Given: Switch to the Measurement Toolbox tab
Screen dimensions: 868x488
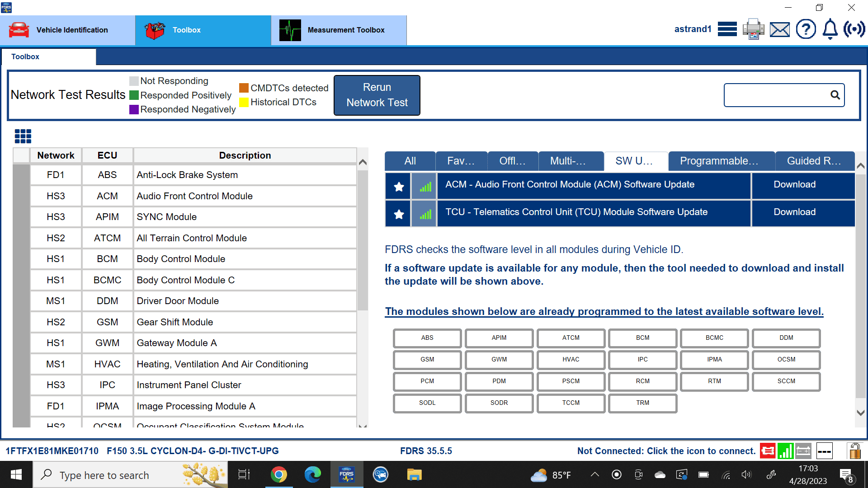Looking at the screenshot, I should (x=339, y=30).
